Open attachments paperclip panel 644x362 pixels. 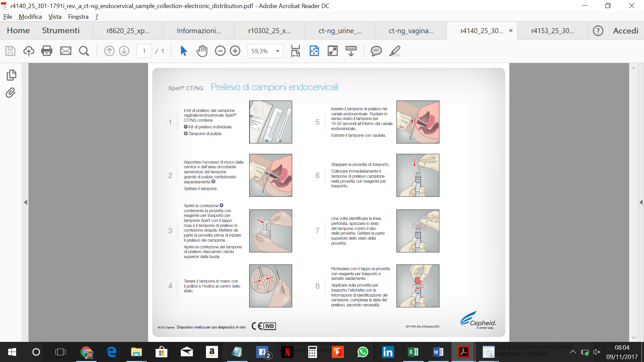coord(10,93)
